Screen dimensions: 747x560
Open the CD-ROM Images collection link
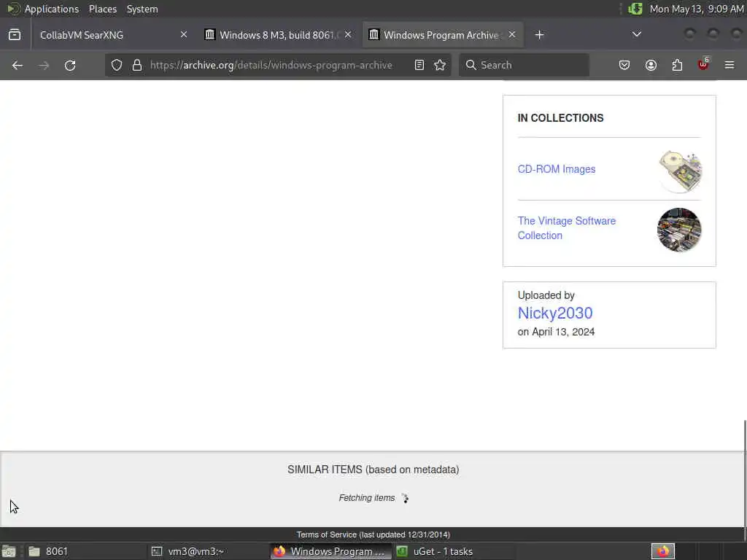point(557,169)
